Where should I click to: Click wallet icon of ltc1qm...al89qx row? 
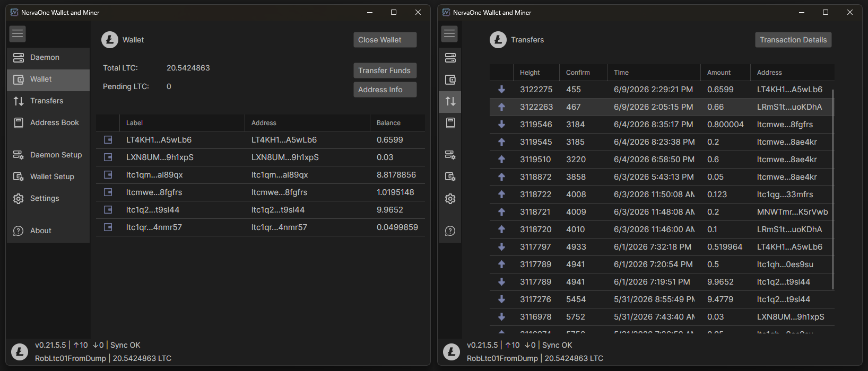pos(108,175)
